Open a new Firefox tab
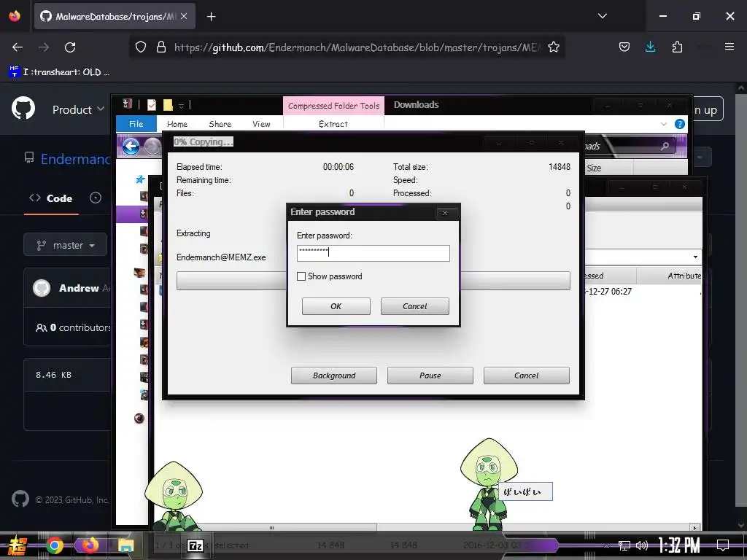This screenshot has height=560, width=747. tap(211, 17)
